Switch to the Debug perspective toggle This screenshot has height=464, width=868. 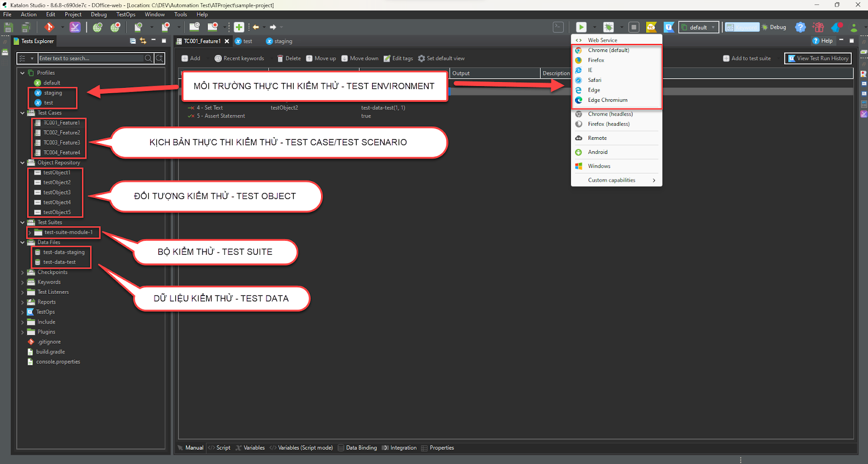774,27
